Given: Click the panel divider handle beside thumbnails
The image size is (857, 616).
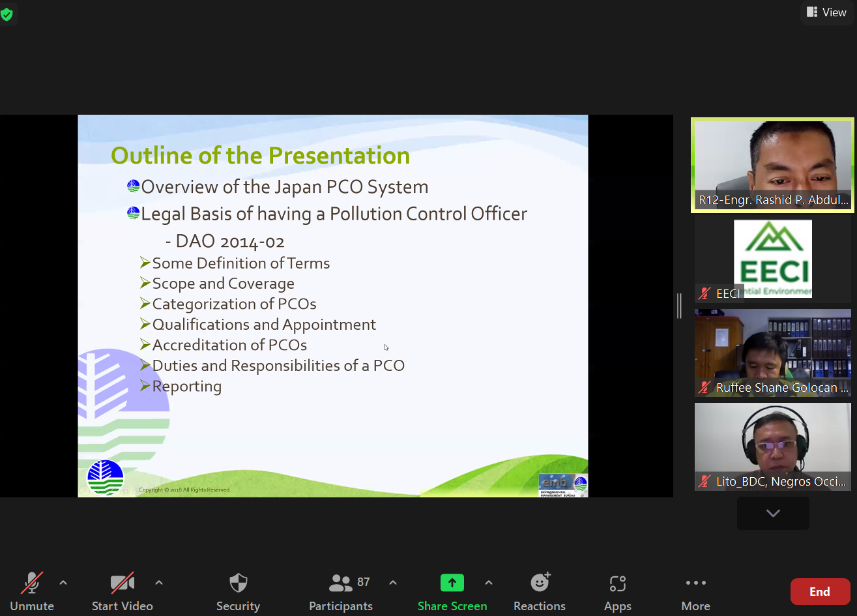Looking at the screenshot, I should [679, 306].
